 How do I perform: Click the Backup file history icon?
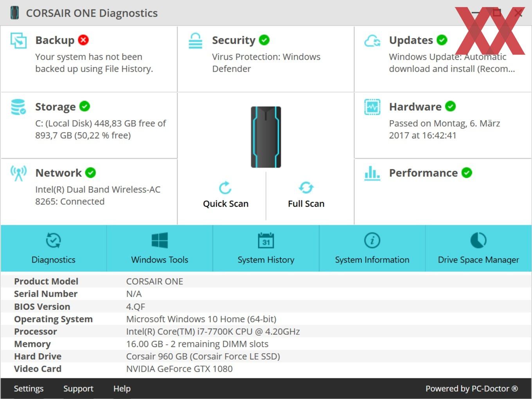18,41
